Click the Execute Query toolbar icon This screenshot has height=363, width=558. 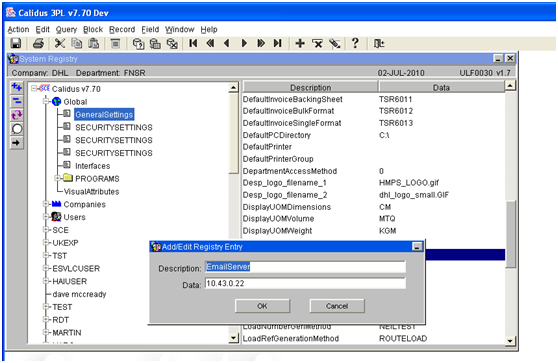[155, 43]
